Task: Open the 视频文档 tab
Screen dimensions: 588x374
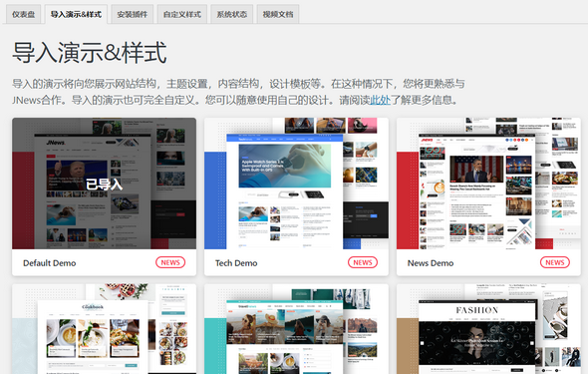Action: click(x=278, y=14)
